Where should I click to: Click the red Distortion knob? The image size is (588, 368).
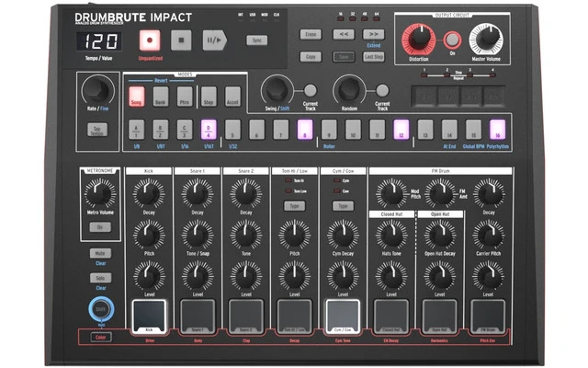pyautogui.click(x=419, y=39)
